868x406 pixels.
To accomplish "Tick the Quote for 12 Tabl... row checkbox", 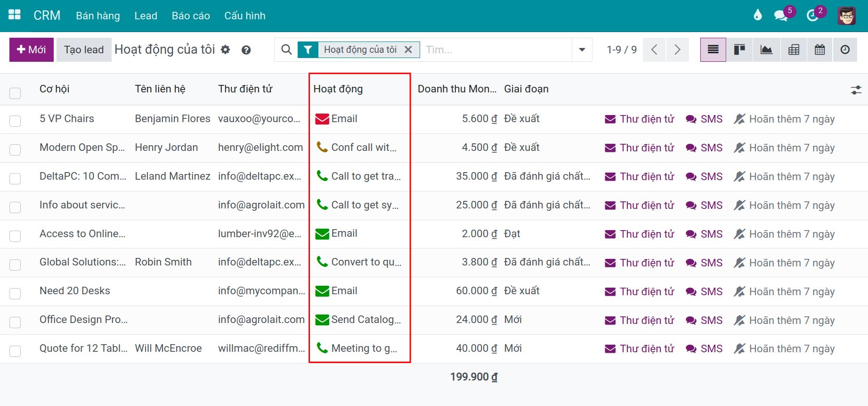I will coord(15,351).
